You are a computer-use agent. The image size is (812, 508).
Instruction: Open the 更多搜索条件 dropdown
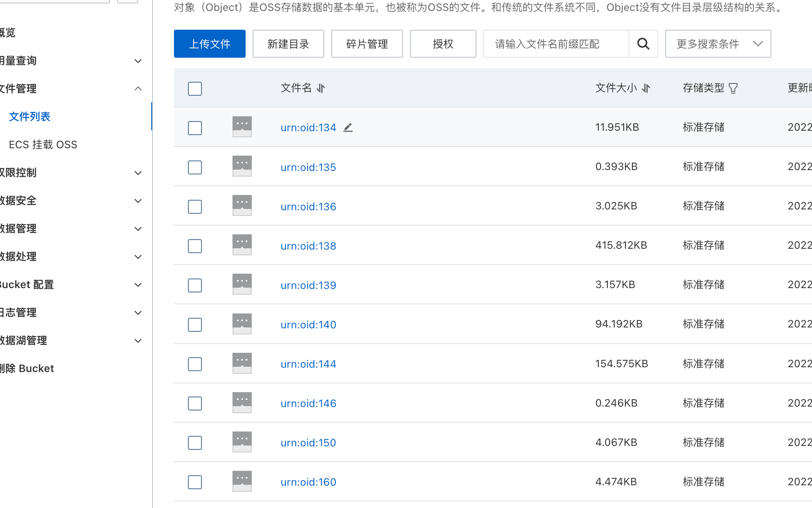(x=718, y=44)
